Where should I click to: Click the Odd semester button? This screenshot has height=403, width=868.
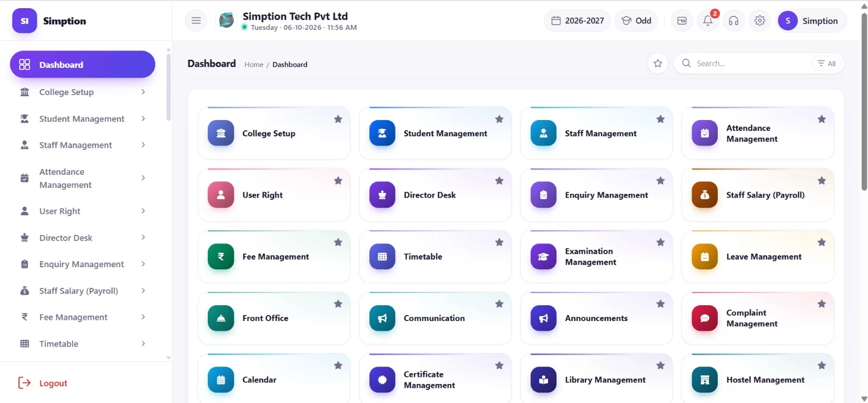(636, 21)
